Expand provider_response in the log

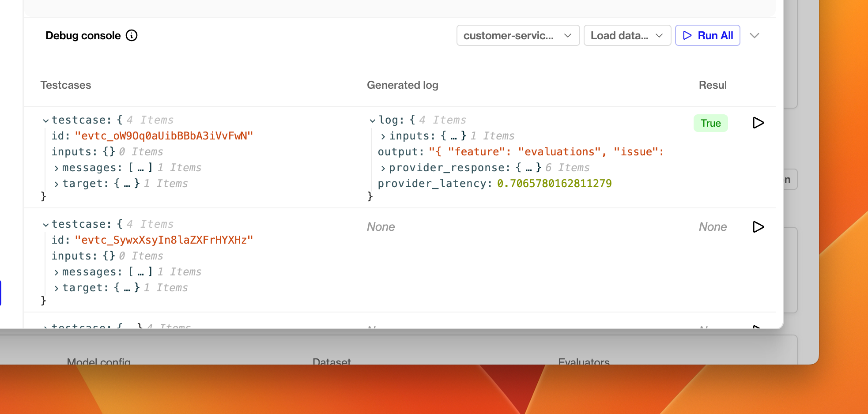[383, 168]
